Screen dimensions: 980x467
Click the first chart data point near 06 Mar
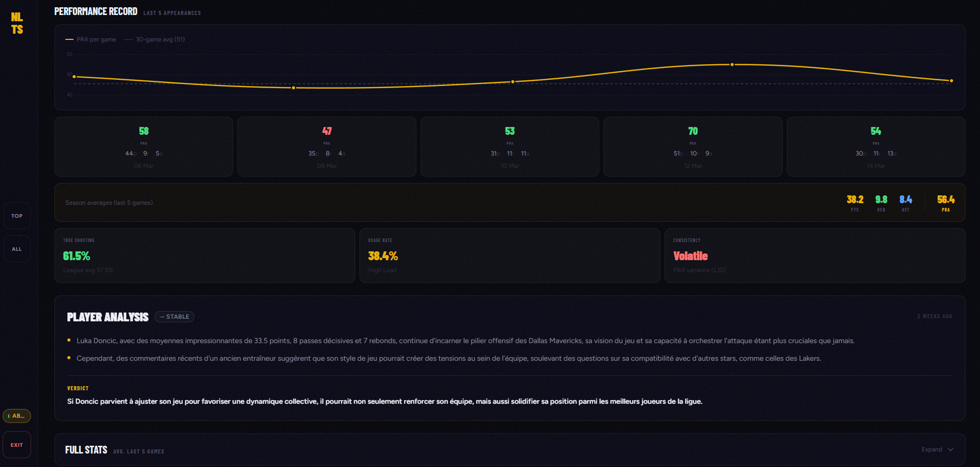point(75,76)
